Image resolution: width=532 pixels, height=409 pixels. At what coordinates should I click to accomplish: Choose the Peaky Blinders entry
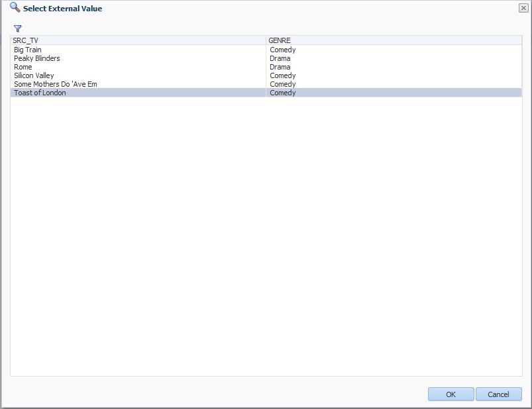37,58
